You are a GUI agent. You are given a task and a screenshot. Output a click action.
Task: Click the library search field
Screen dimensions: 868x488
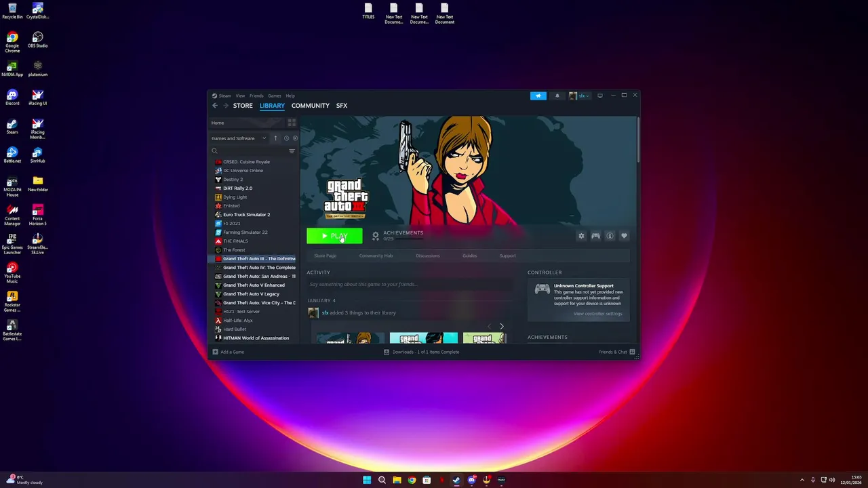tap(248, 151)
